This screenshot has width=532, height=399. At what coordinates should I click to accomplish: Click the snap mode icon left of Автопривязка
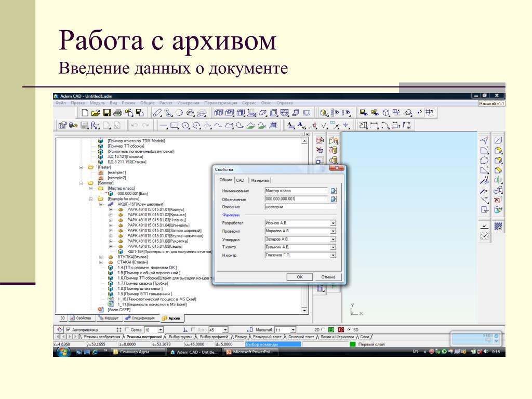(x=60, y=329)
